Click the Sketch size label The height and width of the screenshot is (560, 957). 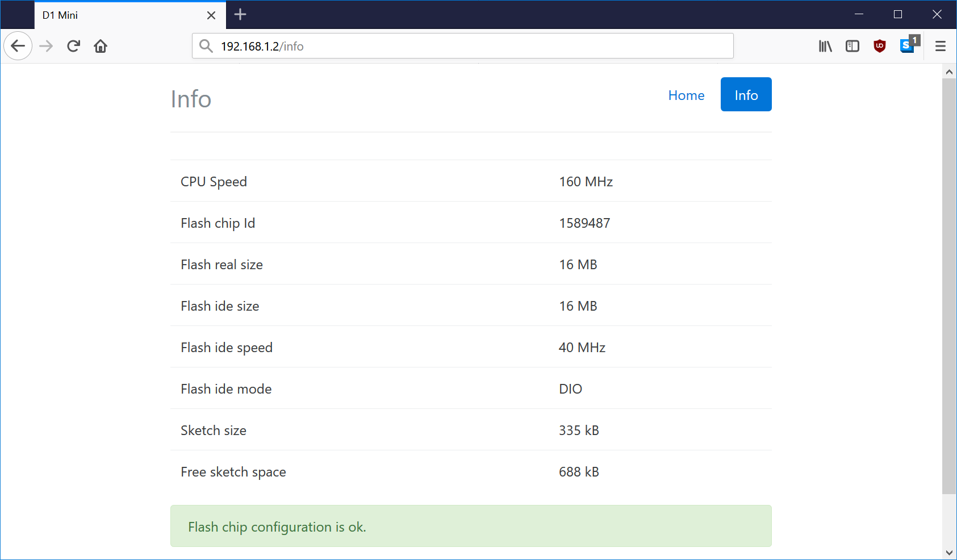pos(214,431)
